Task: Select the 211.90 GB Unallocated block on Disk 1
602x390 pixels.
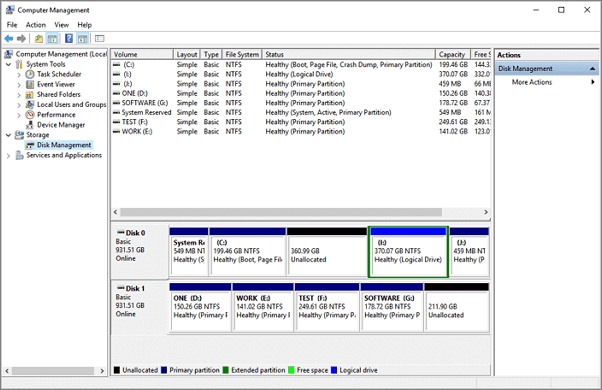Action: [456, 307]
